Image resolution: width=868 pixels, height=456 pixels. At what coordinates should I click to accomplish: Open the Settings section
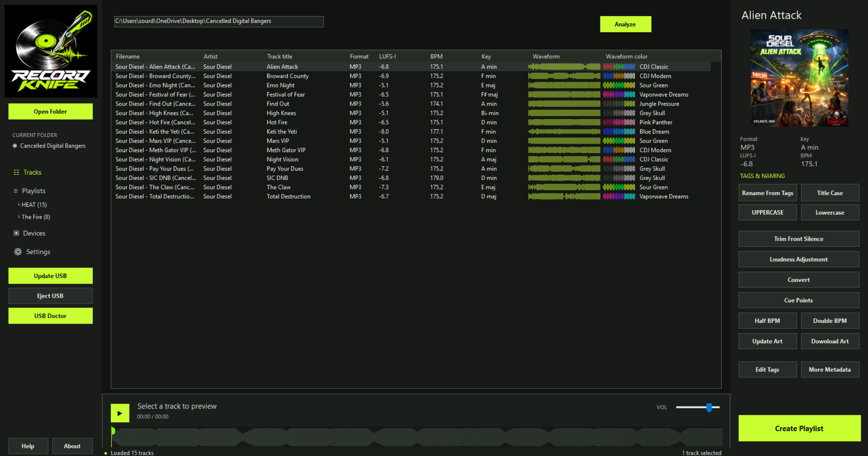[x=38, y=252]
